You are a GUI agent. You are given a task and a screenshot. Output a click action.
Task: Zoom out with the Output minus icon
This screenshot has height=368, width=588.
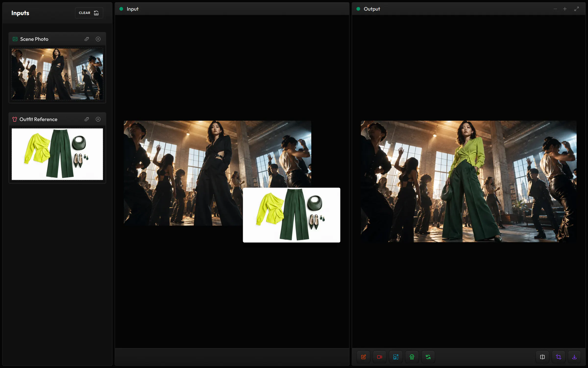(555, 9)
